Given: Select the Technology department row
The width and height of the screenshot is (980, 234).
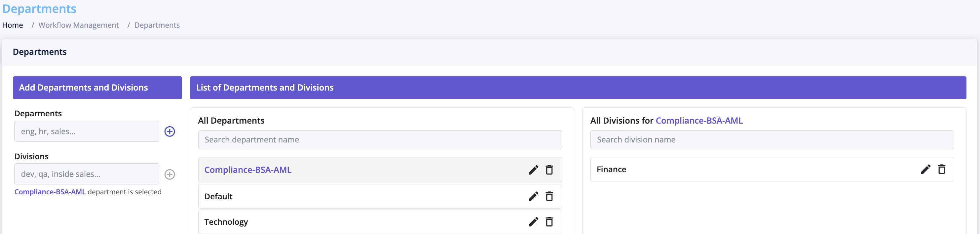Looking at the screenshot, I should click(380, 222).
